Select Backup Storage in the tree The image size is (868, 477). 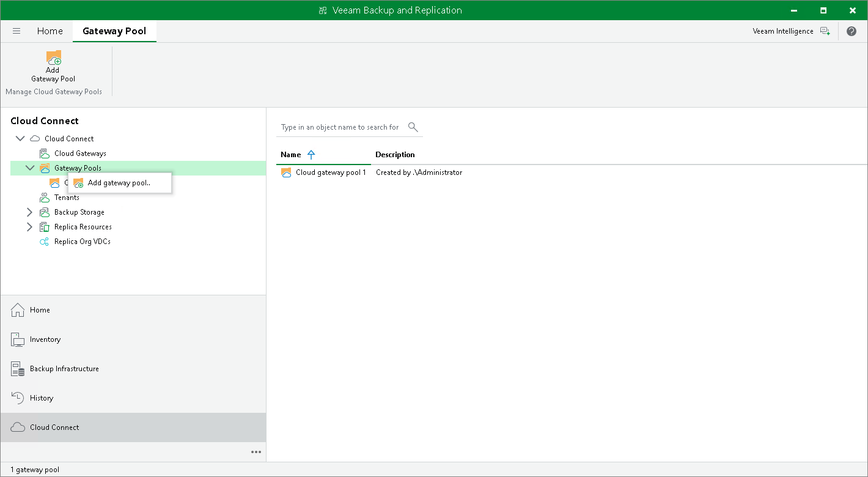pos(79,212)
